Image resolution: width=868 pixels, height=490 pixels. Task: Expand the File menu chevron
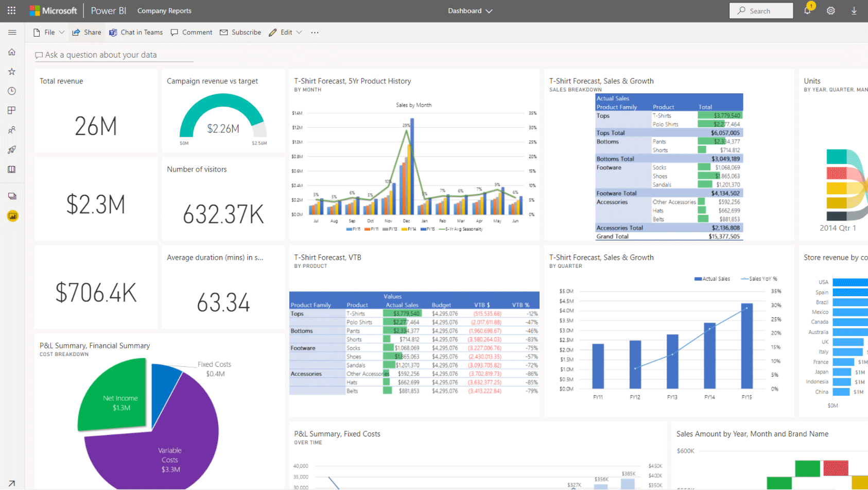(62, 32)
